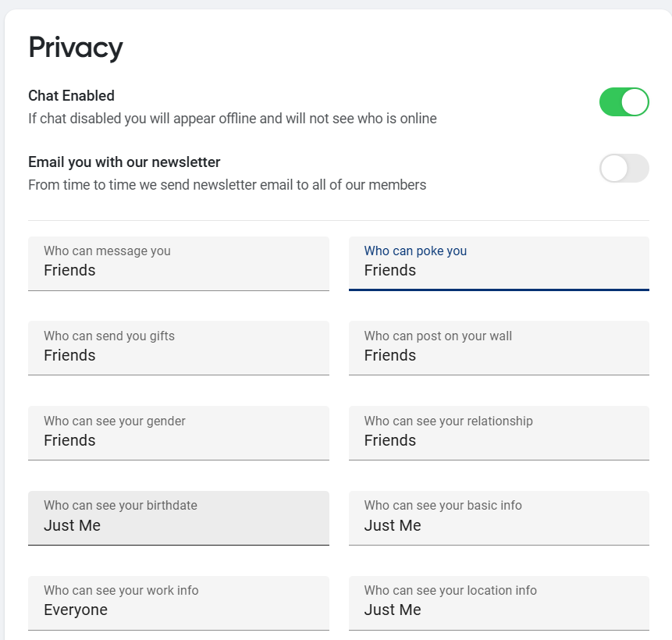Open the 'Who can poke you' dropdown
The height and width of the screenshot is (640, 672).
498,263
